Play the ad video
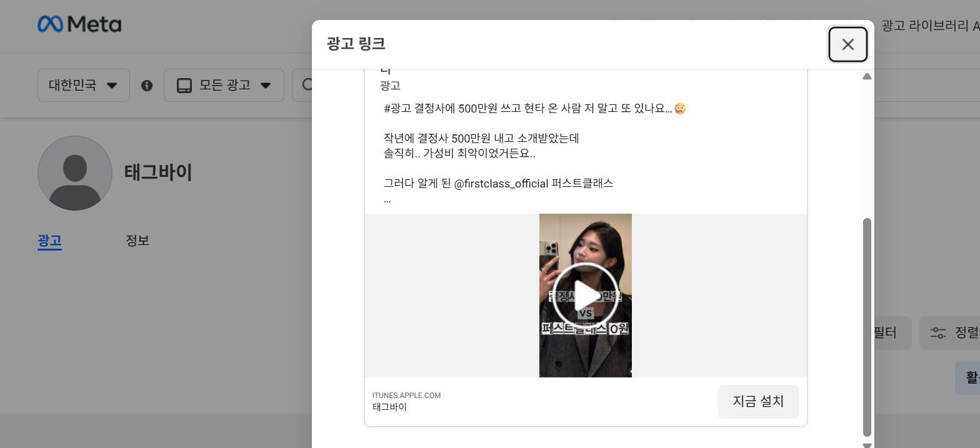 [x=586, y=296]
